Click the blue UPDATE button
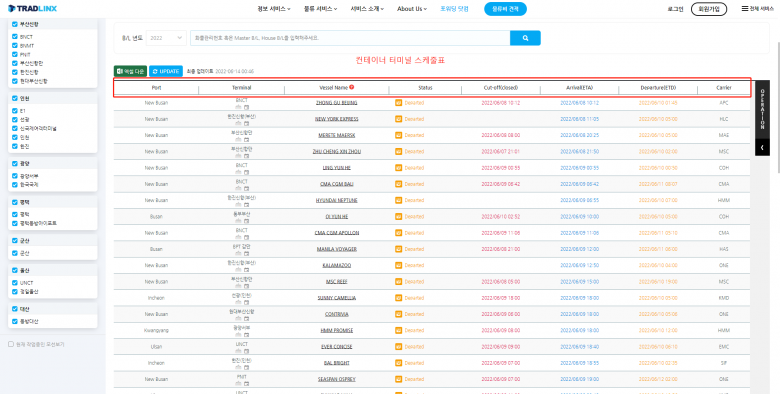The image size is (780, 394). (166, 71)
